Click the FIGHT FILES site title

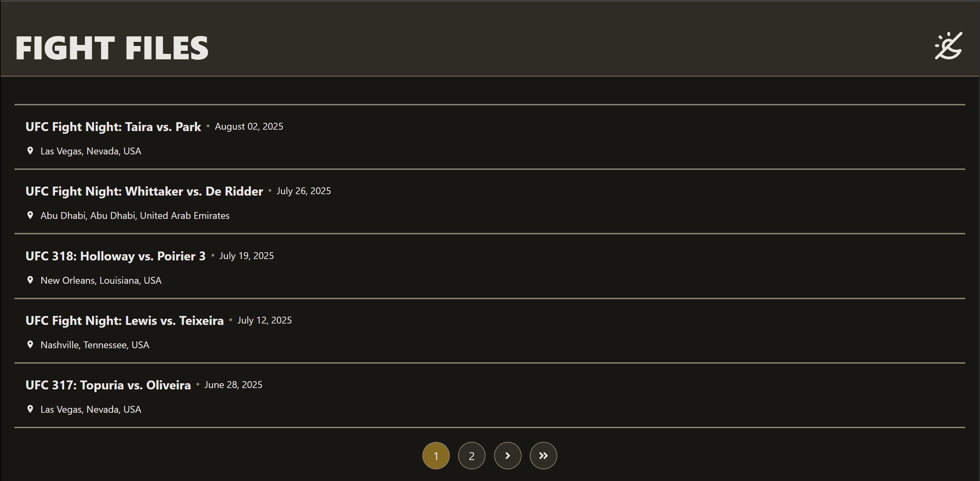pyautogui.click(x=112, y=48)
